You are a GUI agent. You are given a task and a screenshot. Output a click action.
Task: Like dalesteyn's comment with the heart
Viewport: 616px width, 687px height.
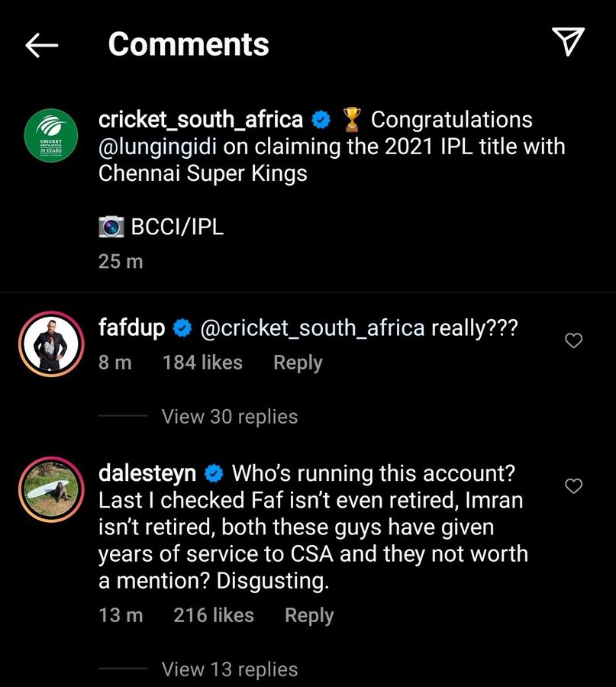click(573, 486)
